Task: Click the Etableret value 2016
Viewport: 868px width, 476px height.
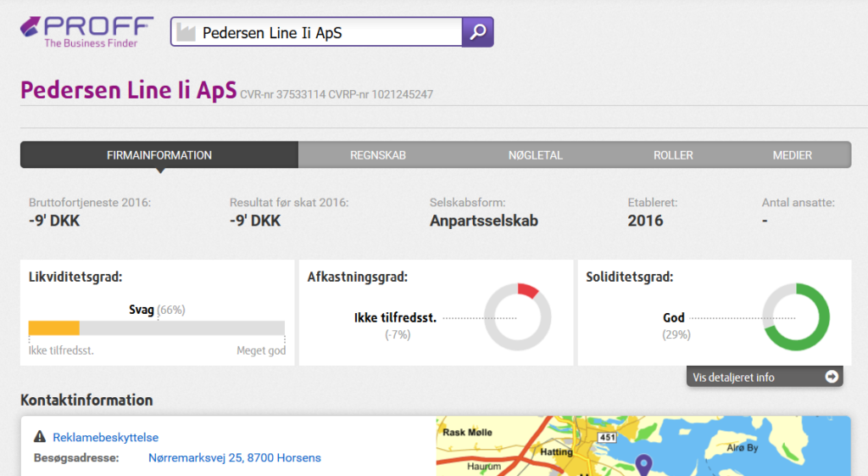Action: tap(645, 221)
